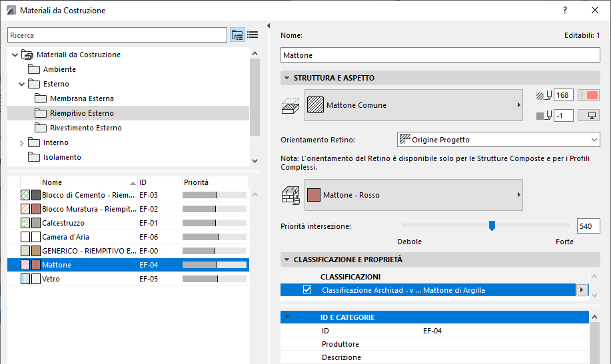Screen dimensions: 611x364
Task: Collapse the STRUTTURA E ASPETTO section
Action: 287,78
